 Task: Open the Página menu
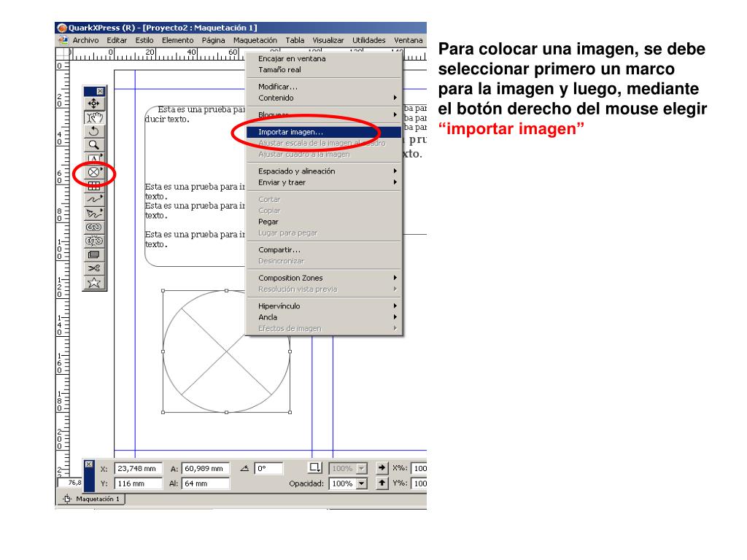pyautogui.click(x=214, y=41)
